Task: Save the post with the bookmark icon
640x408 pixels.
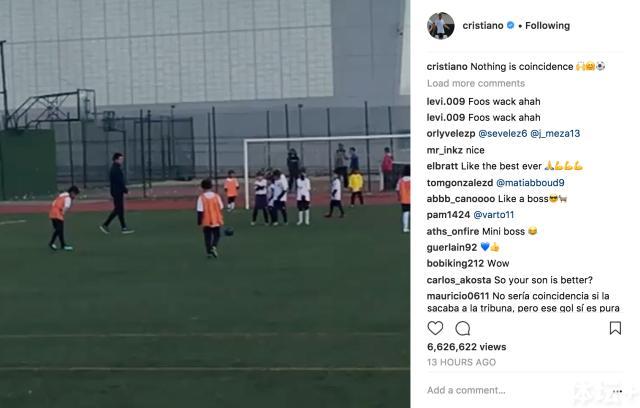Action: pyautogui.click(x=616, y=328)
